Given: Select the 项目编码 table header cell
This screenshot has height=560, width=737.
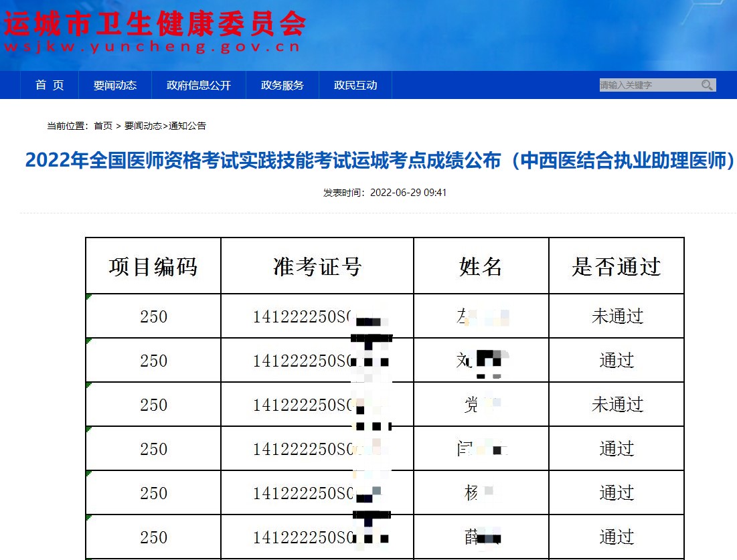Looking at the screenshot, I should click(x=153, y=266).
